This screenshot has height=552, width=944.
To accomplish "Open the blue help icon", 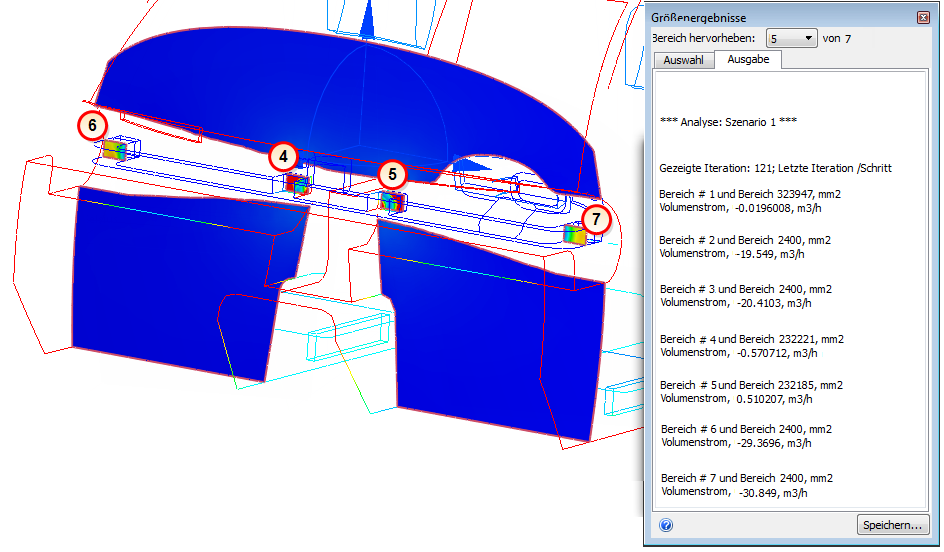I will [x=666, y=525].
